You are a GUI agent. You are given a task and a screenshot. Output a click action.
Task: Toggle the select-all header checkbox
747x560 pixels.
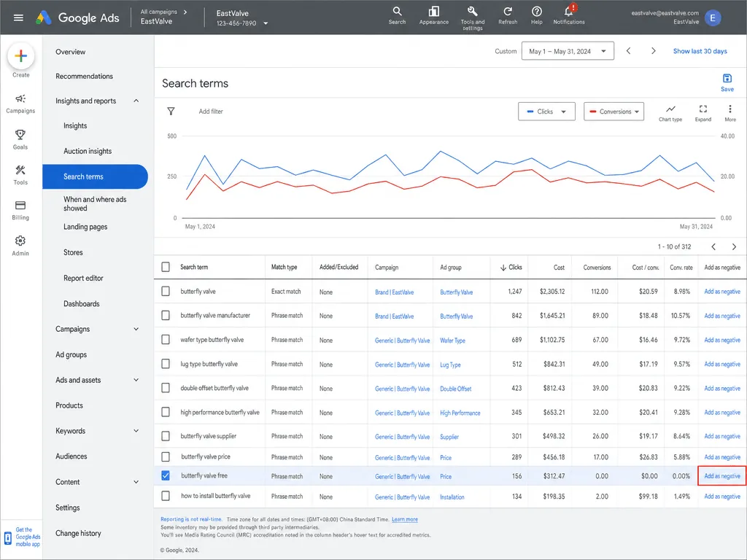coord(166,267)
